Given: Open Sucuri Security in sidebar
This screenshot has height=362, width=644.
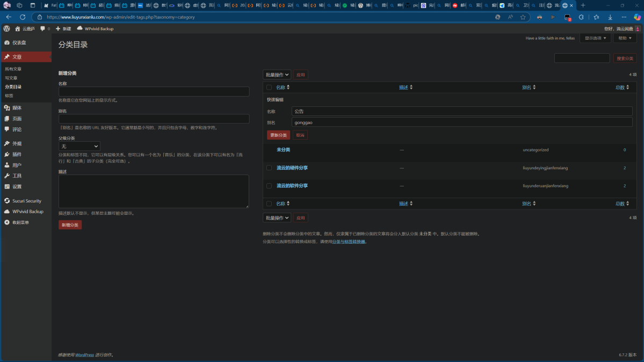Looking at the screenshot, I should click(x=26, y=201).
